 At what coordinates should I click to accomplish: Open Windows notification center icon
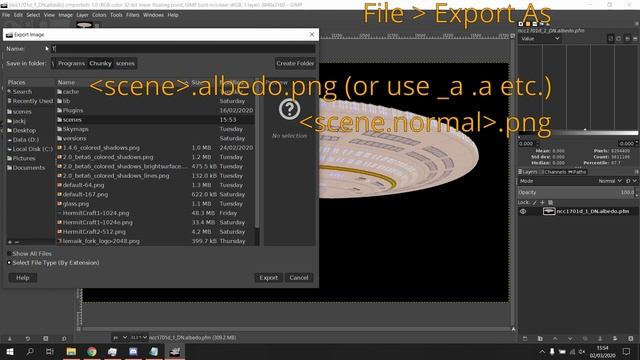click(x=627, y=351)
